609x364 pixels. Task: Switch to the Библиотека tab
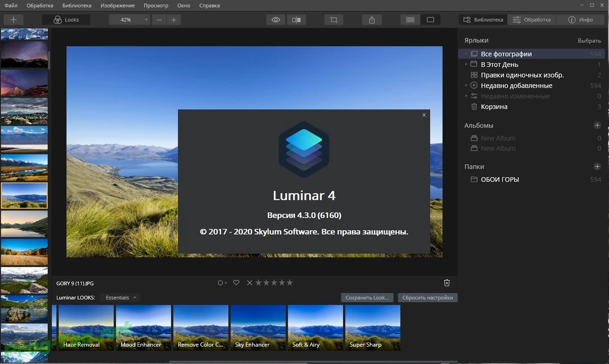coord(483,20)
